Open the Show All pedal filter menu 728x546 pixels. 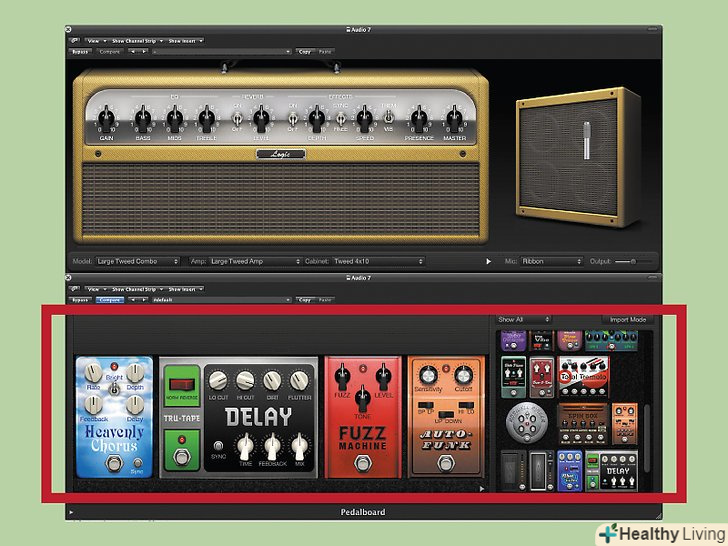coord(524,319)
